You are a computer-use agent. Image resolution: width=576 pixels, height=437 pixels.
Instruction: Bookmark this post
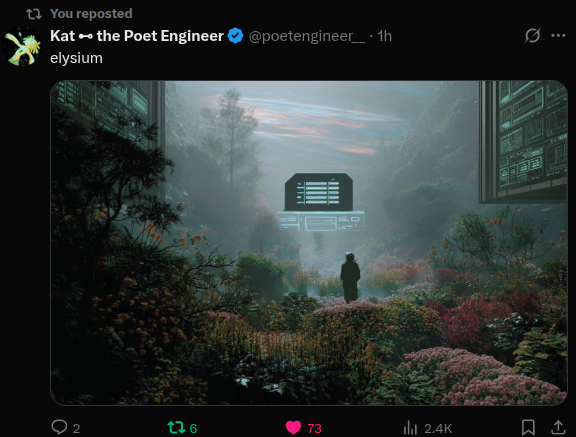[x=528, y=427]
